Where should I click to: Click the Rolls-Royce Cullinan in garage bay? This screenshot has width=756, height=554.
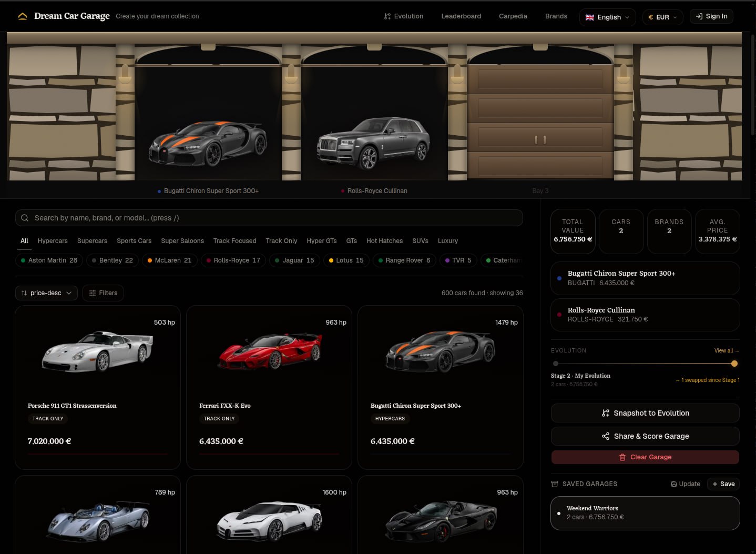(373, 143)
